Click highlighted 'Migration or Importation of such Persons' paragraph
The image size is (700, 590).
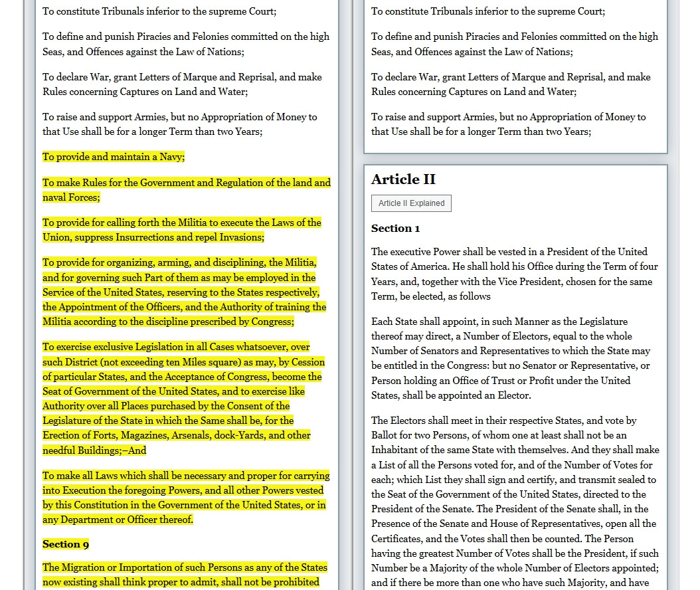tap(185, 574)
